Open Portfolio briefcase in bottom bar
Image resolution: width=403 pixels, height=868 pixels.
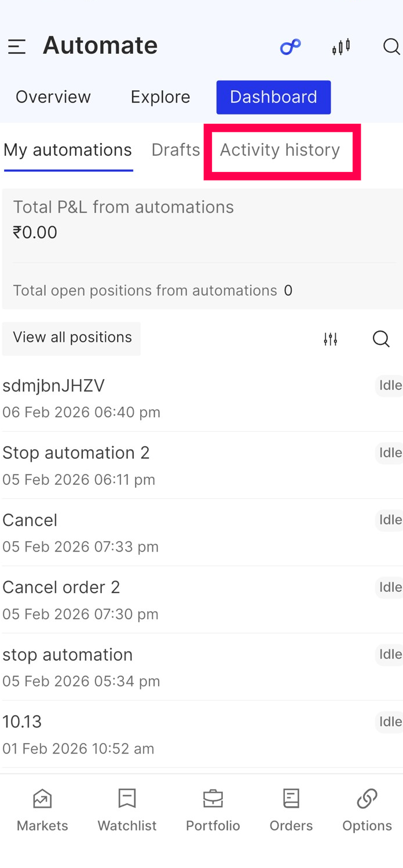[213, 810]
